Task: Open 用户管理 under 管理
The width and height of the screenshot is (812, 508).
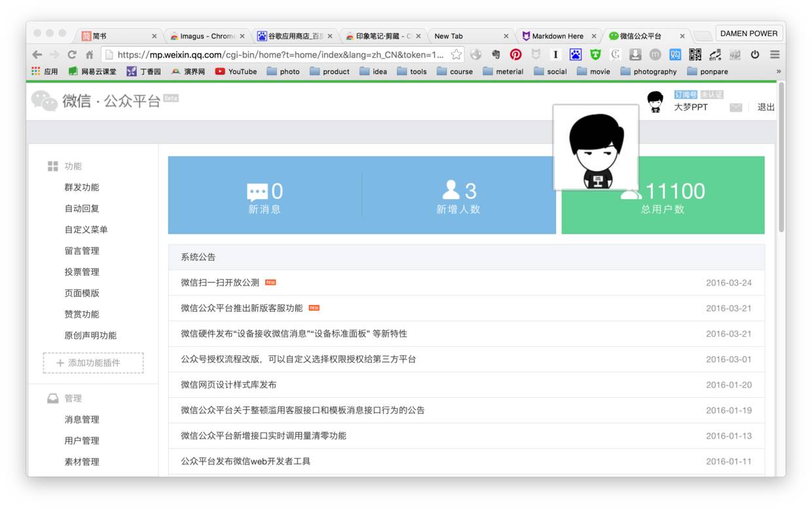Action: pyautogui.click(x=82, y=441)
